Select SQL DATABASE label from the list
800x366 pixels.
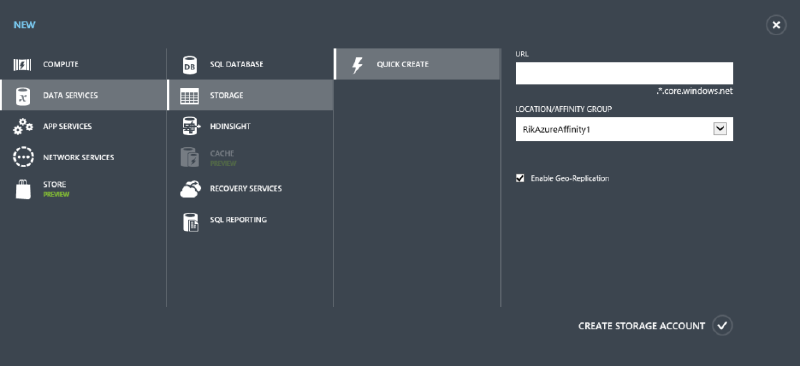236,64
